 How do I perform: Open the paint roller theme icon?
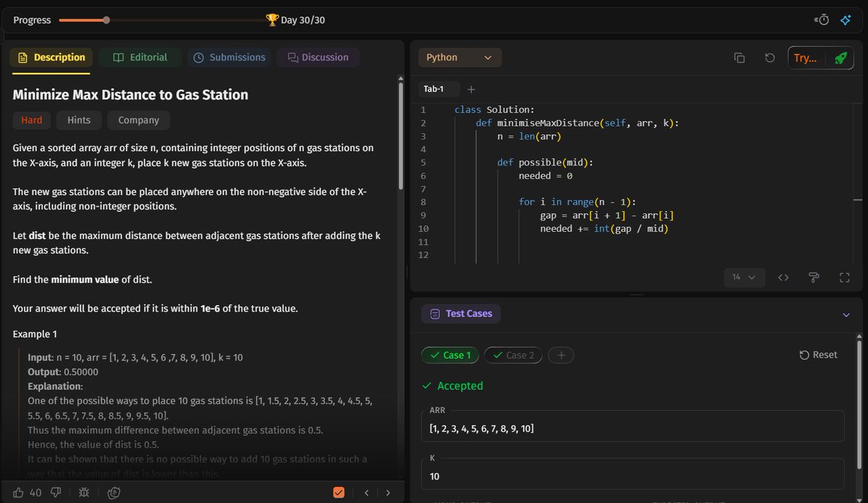coord(814,278)
